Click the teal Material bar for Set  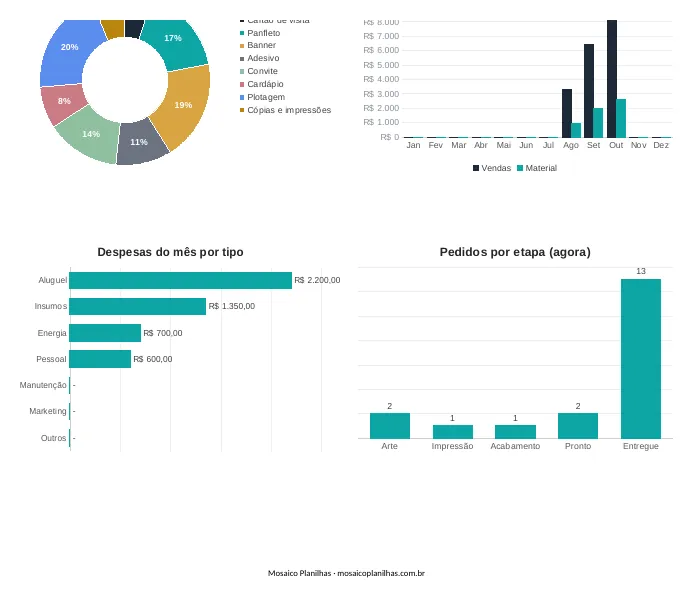pos(598,123)
